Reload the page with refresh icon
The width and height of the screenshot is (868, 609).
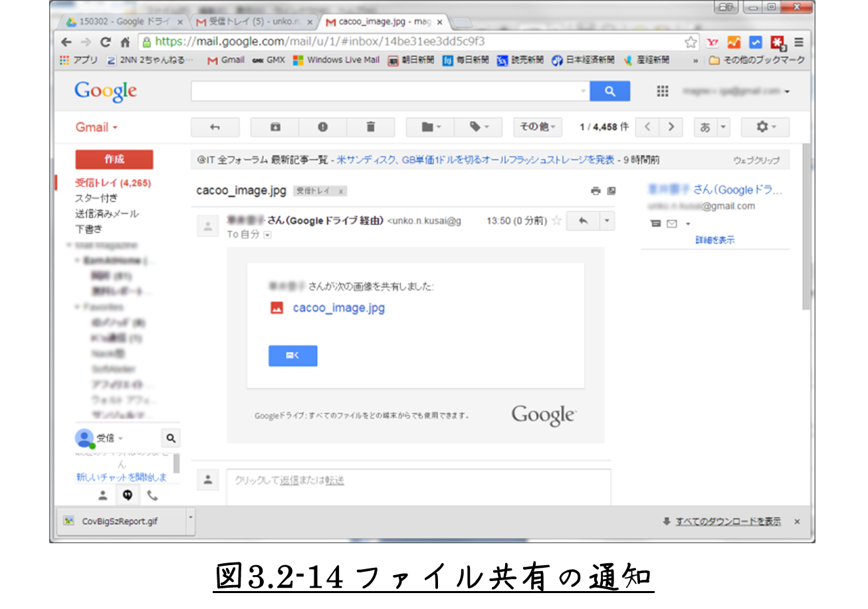pyautogui.click(x=105, y=42)
